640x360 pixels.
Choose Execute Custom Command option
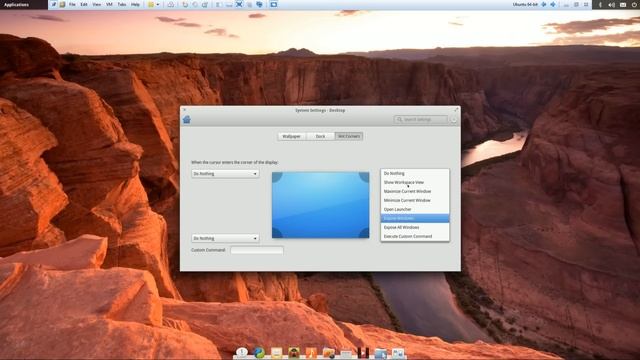pyautogui.click(x=415, y=236)
